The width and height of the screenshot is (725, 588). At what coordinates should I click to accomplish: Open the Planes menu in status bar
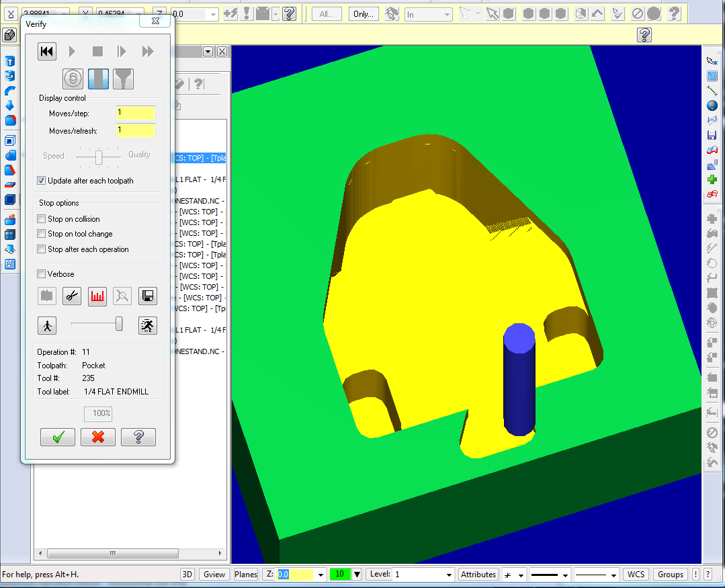[x=246, y=575]
